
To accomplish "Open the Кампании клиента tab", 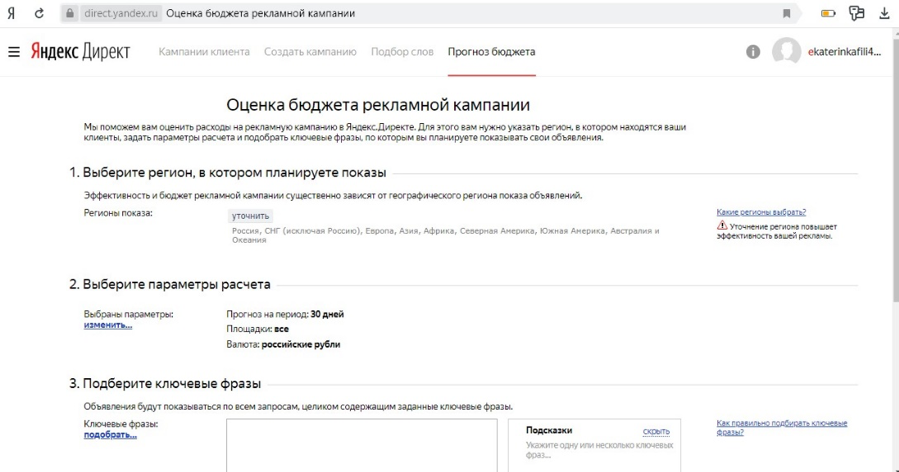I will pyautogui.click(x=204, y=52).
